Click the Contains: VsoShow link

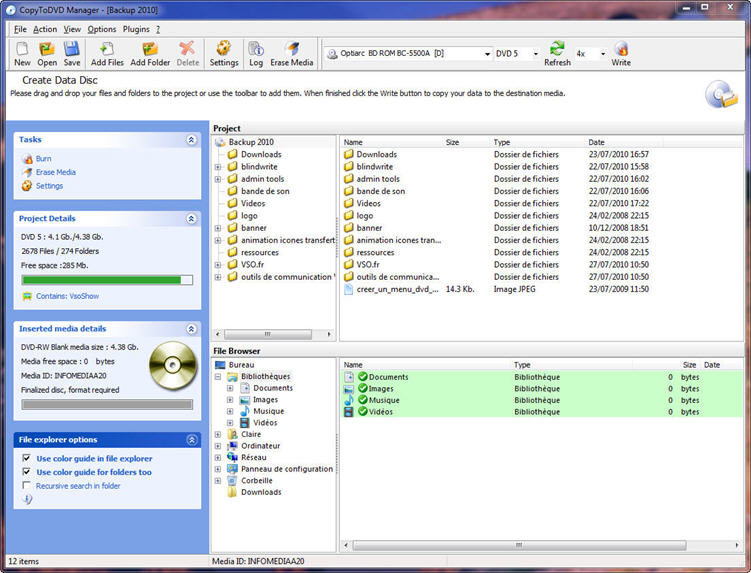click(67, 296)
